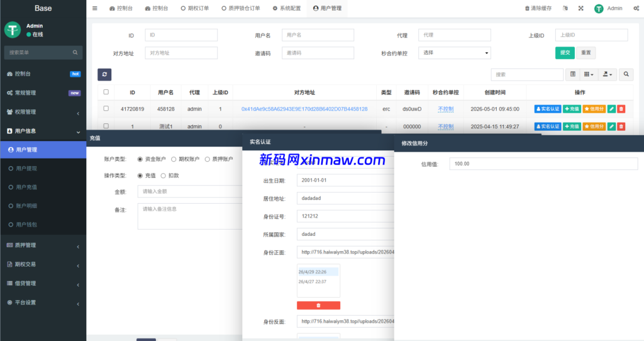
Task: Switch to the 系统配置 tab
Action: 287,8
